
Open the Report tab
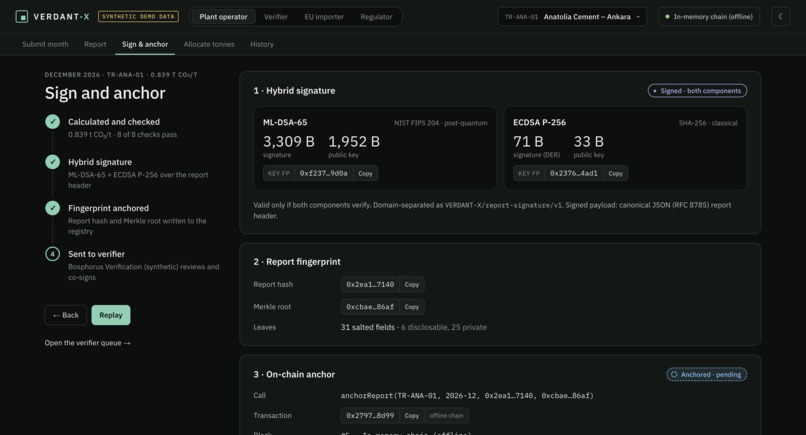pyautogui.click(x=95, y=44)
